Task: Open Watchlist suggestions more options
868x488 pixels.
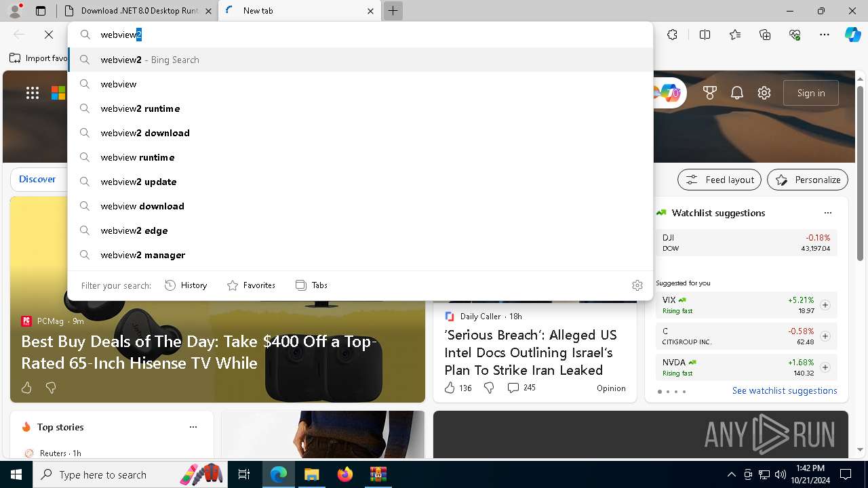Action: pyautogui.click(x=827, y=213)
